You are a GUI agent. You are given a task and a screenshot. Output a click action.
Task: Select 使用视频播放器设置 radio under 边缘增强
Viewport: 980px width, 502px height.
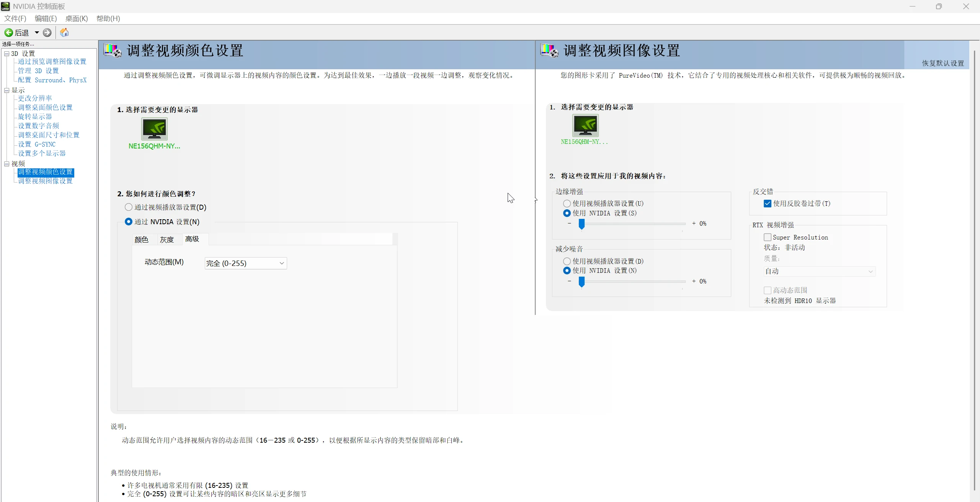(x=567, y=203)
